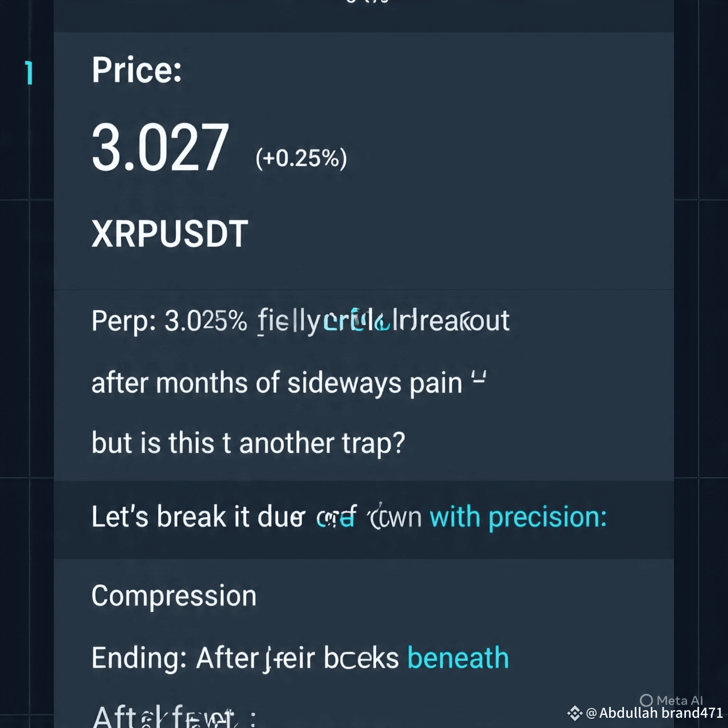Image resolution: width=728 pixels, height=728 pixels.
Task: Click the 3.027 price value
Action: point(160,148)
